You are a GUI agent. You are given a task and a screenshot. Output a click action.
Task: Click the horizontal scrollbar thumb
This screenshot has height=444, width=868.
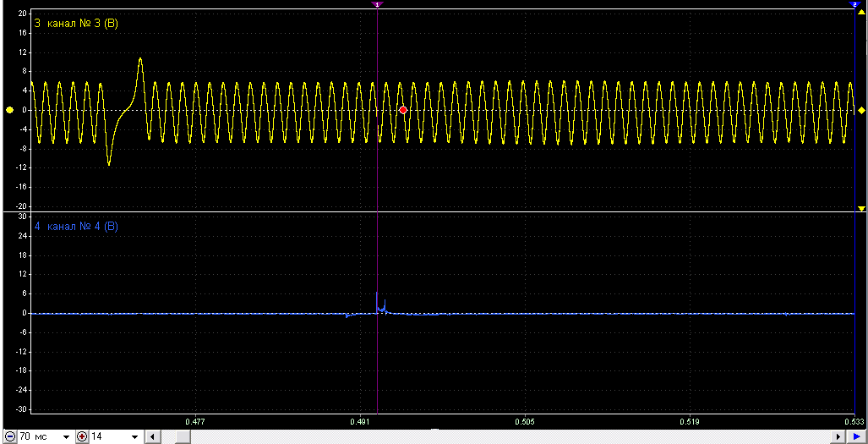click(x=183, y=436)
